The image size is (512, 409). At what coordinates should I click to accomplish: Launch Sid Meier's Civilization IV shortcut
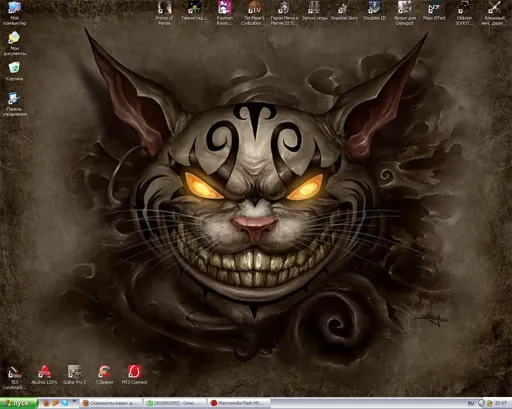coord(254,13)
